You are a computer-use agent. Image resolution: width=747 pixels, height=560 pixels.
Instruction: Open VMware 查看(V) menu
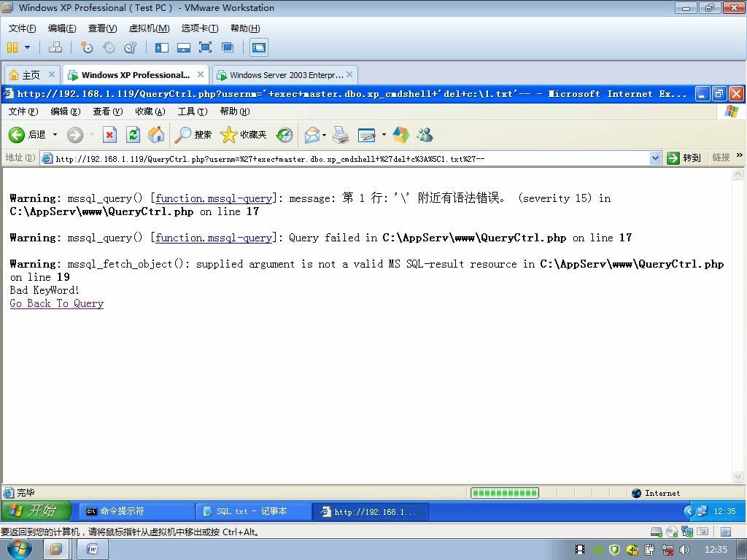click(x=102, y=28)
